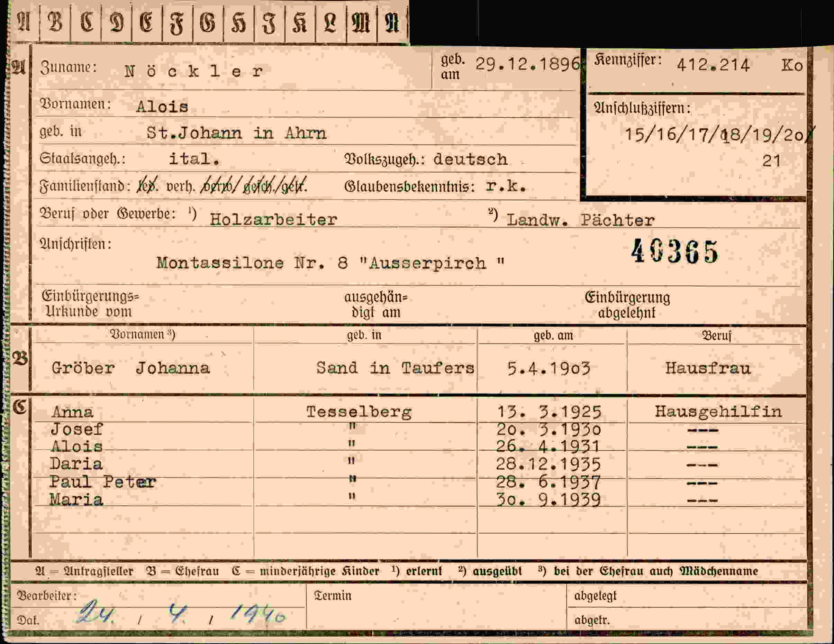Click Anna's occupation "Hausgehilfin"

point(718,412)
